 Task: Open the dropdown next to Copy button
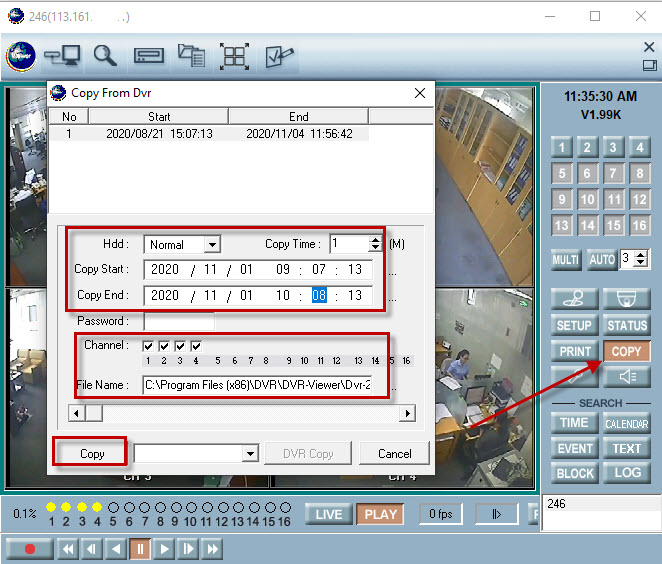[250, 454]
